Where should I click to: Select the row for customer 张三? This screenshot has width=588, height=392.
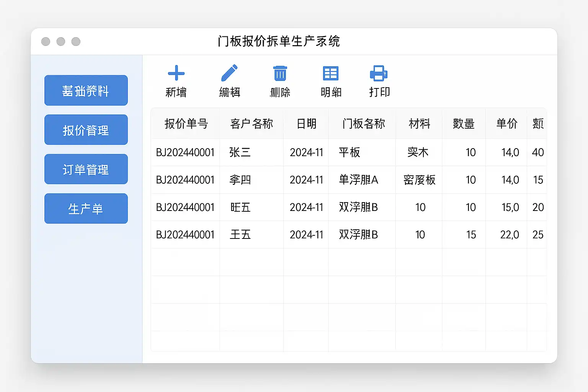point(349,152)
